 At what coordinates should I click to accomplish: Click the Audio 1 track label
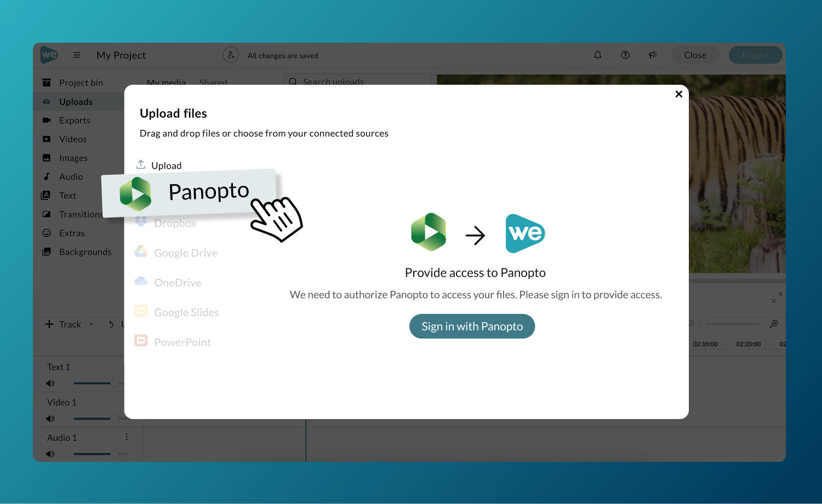pos(62,438)
